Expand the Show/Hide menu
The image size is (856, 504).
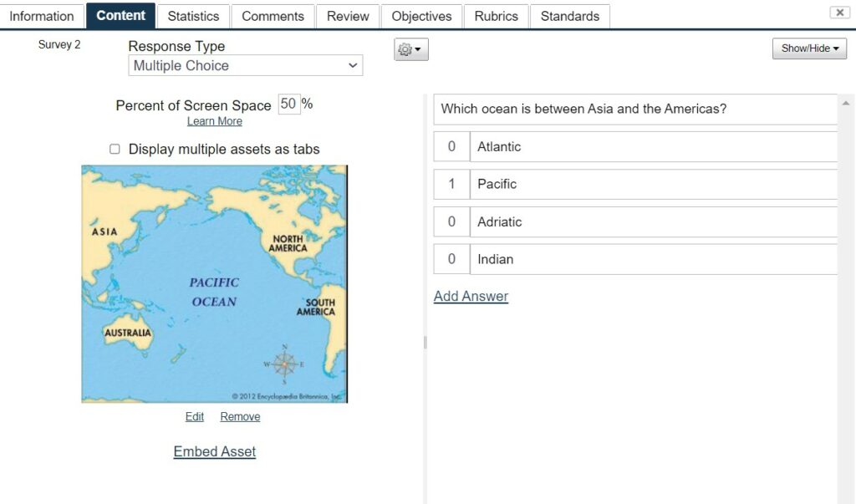click(809, 48)
